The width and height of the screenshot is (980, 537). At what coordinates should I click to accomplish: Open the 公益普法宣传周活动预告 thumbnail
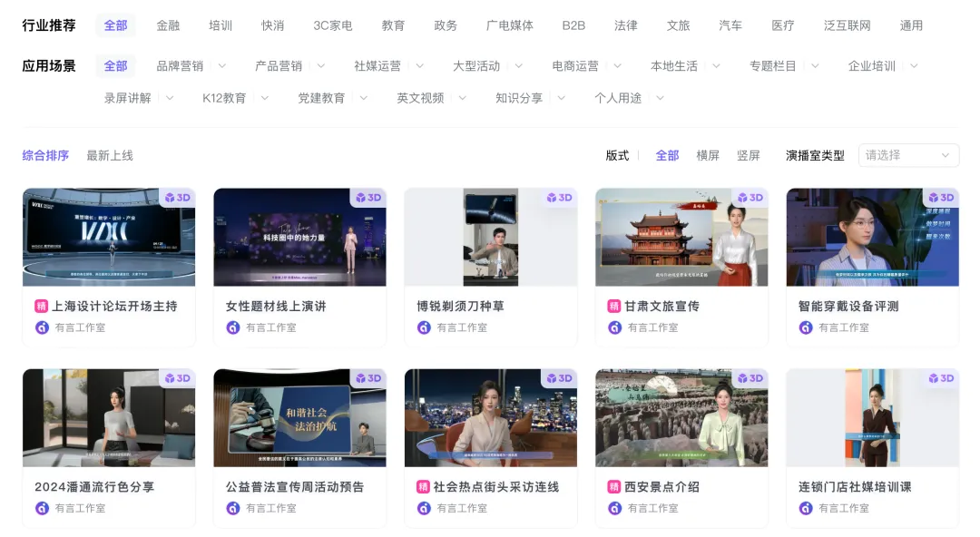click(299, 417)
